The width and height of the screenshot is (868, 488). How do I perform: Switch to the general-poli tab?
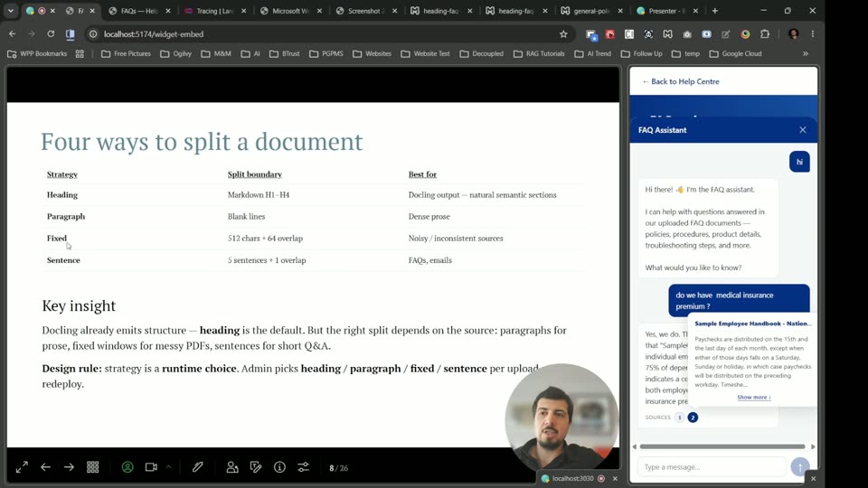[591, 11]
